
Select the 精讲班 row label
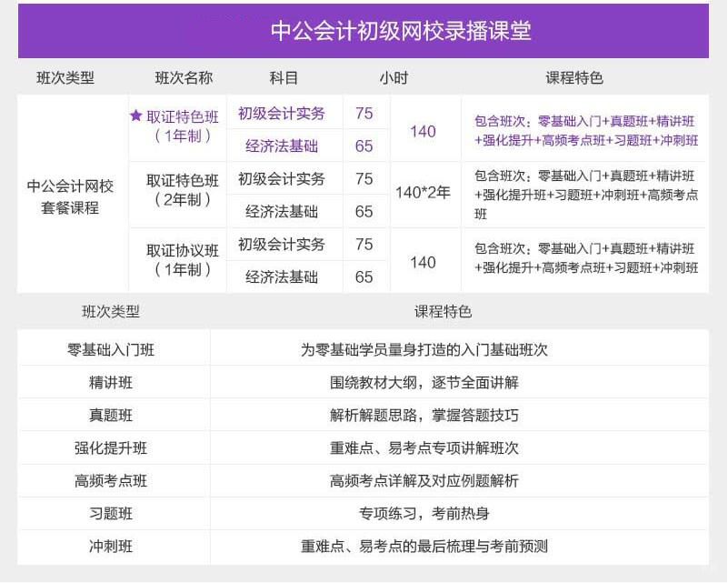pos(111,382)
